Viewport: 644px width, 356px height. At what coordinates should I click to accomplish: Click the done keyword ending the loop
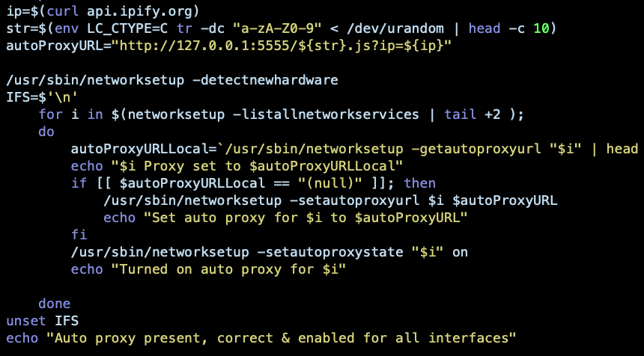click(54, 304)
